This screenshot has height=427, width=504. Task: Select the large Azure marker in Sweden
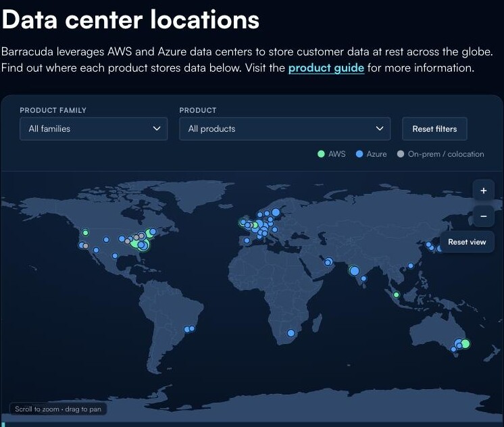276,212
